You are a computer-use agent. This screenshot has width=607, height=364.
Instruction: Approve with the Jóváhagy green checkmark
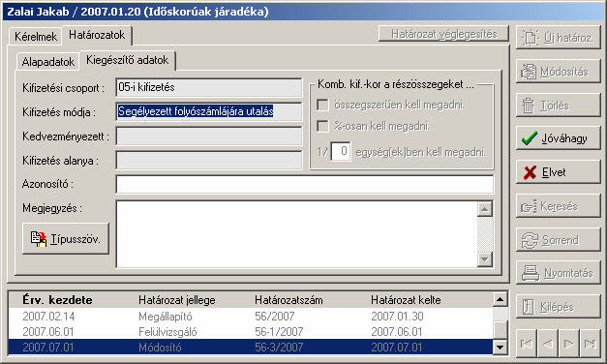[x=559, y=138]
